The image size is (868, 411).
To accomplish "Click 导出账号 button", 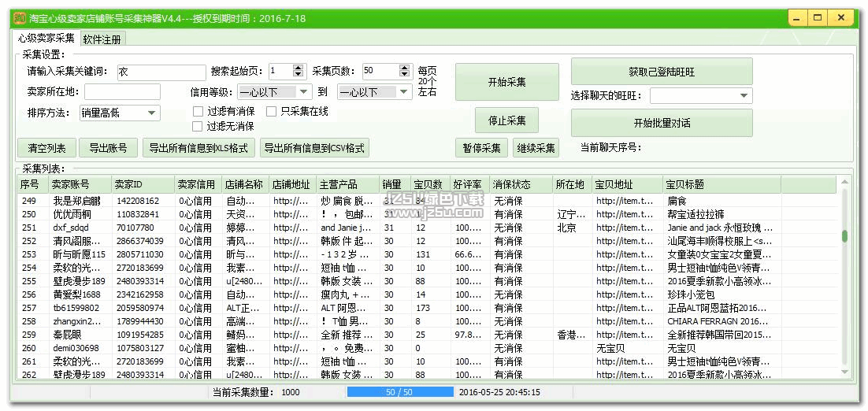I will coord(108,148).
